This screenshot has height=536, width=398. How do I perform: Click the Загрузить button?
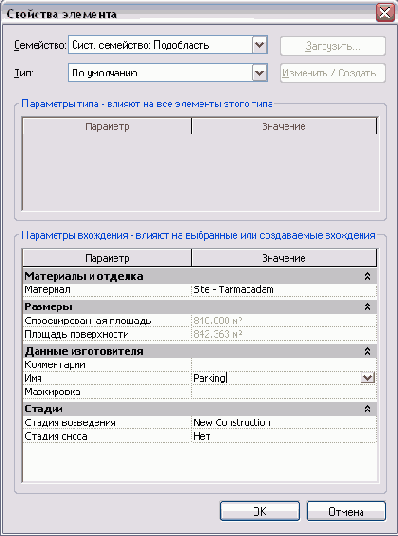(x=333, y=46)
